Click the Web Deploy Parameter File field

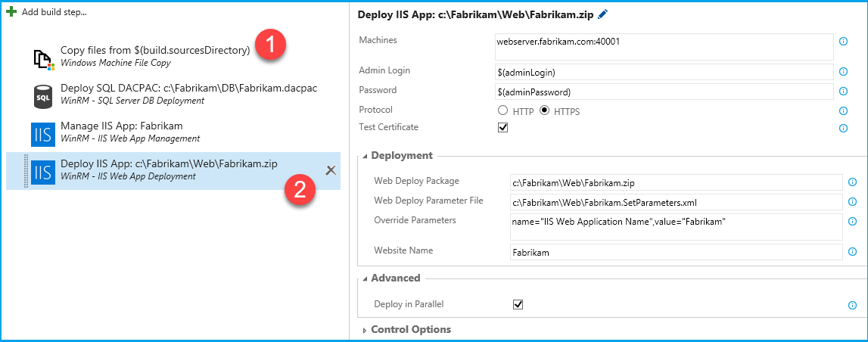click(677, 202)
